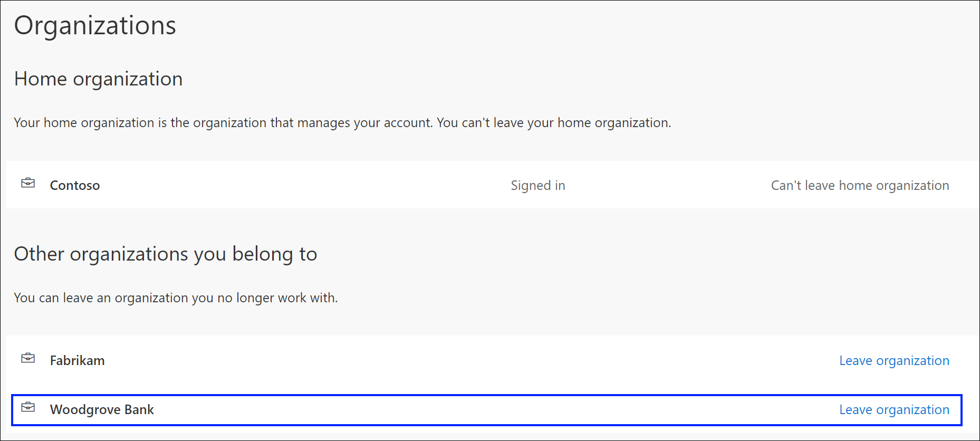The width and height of the screenshot is (980, 441).
Task: Open Leave organization next to Fabrikam
Action: pos(894,360)
